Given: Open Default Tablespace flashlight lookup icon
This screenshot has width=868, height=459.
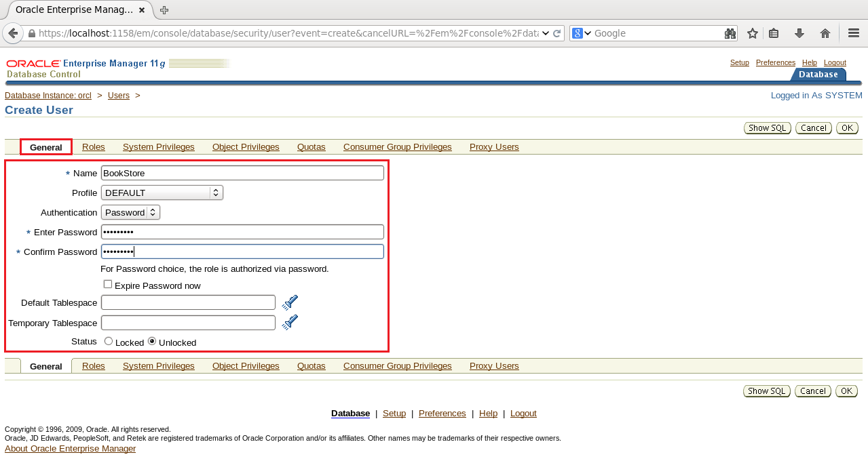Looking at the screenshot, I should pyautogui.click(x=290, y=302).
